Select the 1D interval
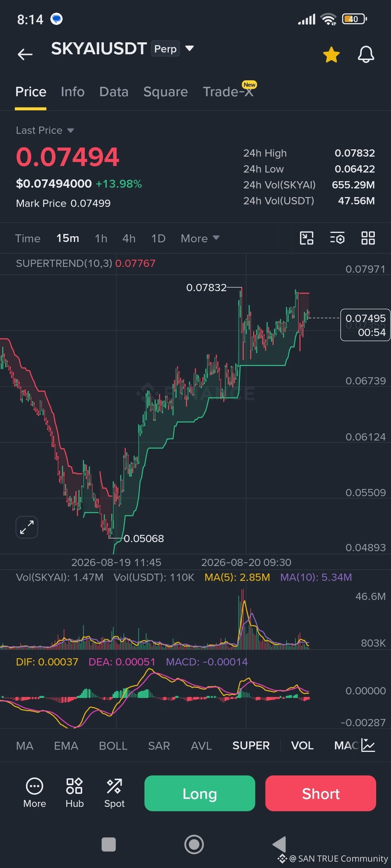The width and height of the screenshot is (391, 868). tap(158, 238)
